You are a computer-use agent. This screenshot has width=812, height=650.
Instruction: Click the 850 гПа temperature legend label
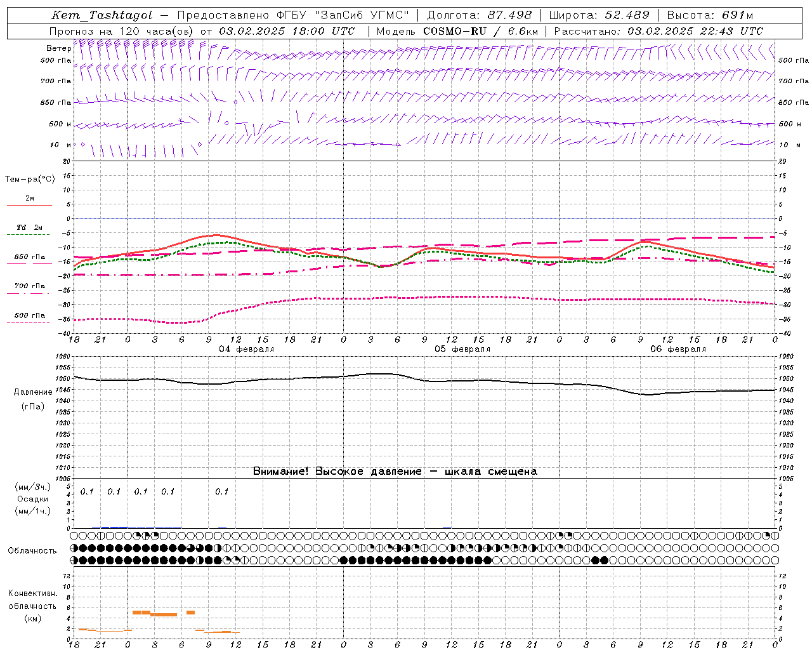30,257
